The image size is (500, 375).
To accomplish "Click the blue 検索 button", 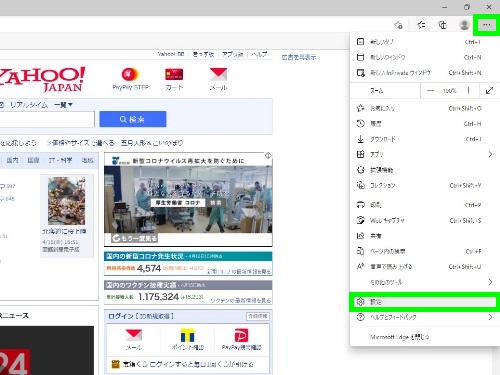I will (133, 119).
